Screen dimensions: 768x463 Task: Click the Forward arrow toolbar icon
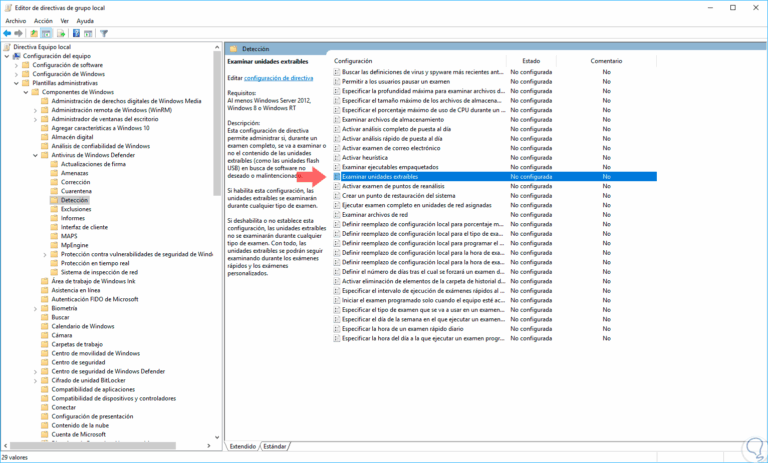pos(19,33)
